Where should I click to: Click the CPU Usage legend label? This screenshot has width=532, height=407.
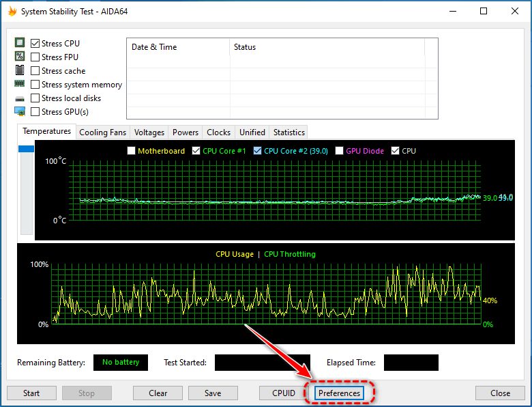pyautogui.click(x=235, y=254)
